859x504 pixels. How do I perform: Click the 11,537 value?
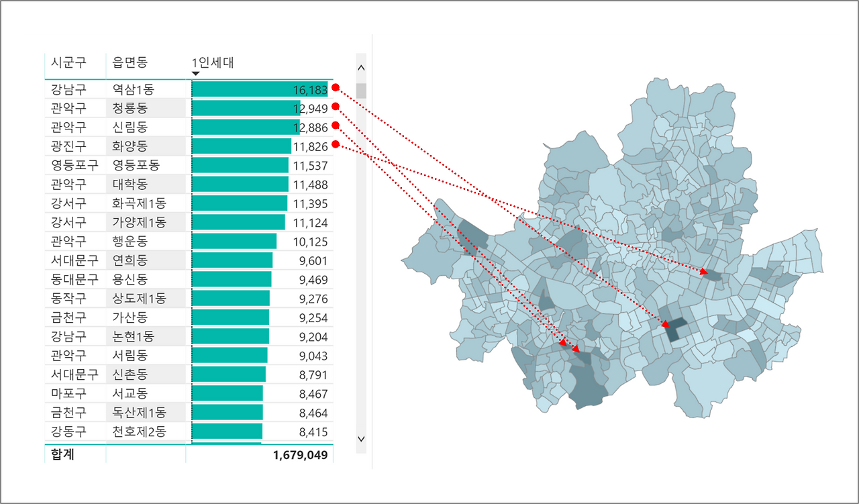[311, 165]
